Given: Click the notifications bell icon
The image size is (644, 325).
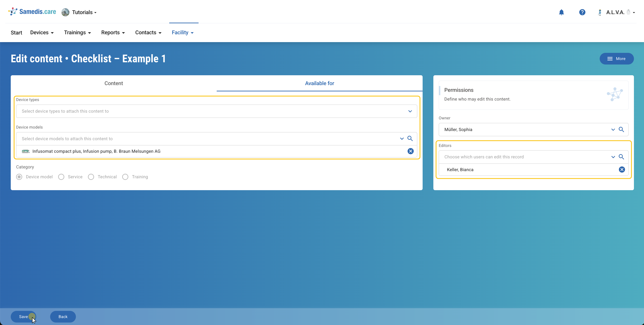Looking at the screenshot, I should [x=561, y=12].
